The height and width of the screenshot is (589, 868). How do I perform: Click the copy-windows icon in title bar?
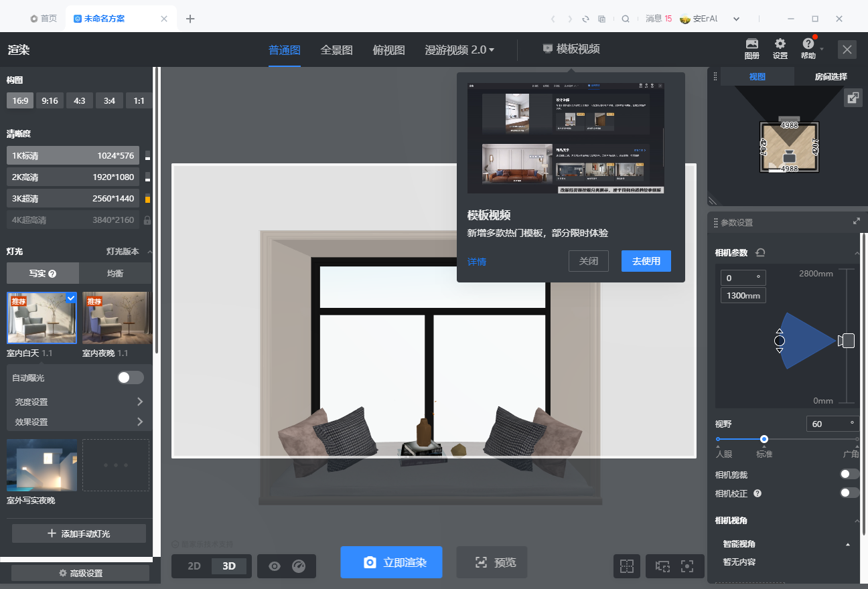click(x=601, y=19)
